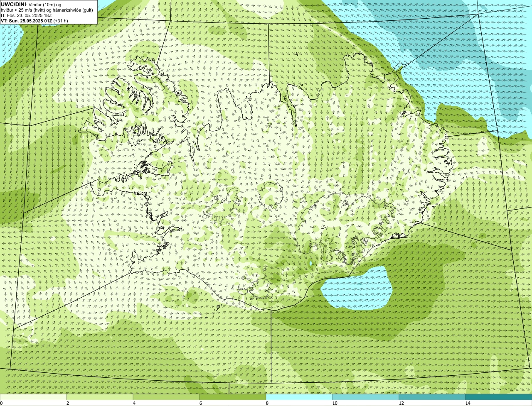This screenshot has width=532, height=406.
Task: Click the scale label "2"
Action: [x=67, y=403]
